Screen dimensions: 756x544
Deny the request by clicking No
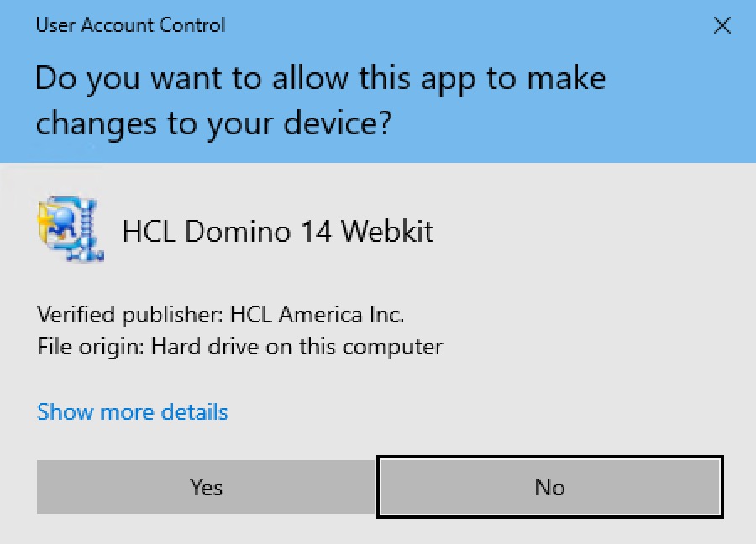549,487
